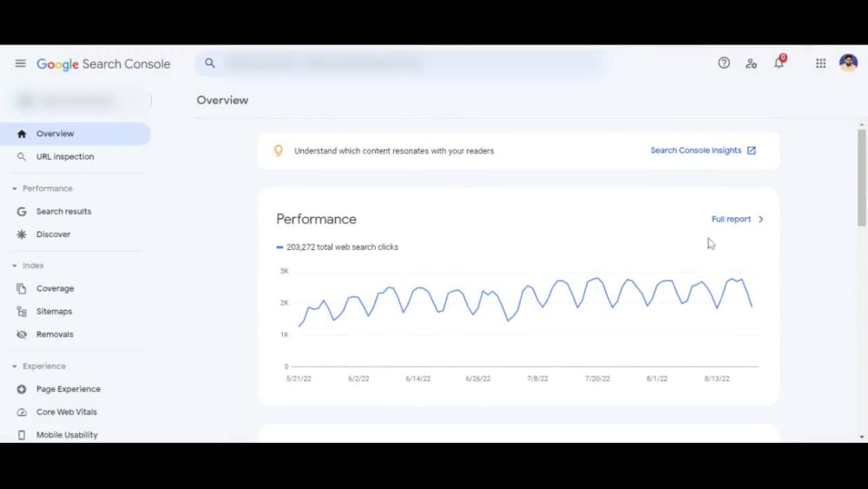The width and height of the screenshot is (868, 489).
Task: Click the Removals crossed-eye icon
Action: (22, 334)
